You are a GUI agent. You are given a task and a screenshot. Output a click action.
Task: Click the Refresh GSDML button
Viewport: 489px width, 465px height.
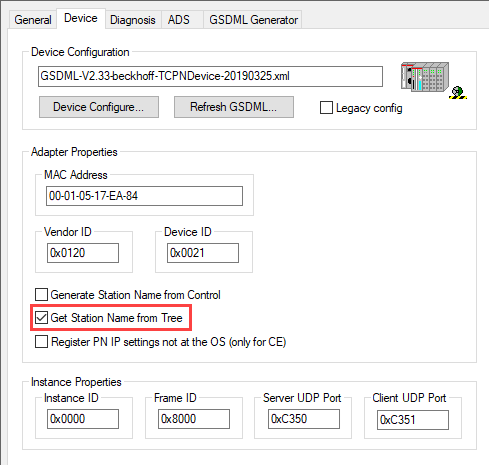pos(234,107)
